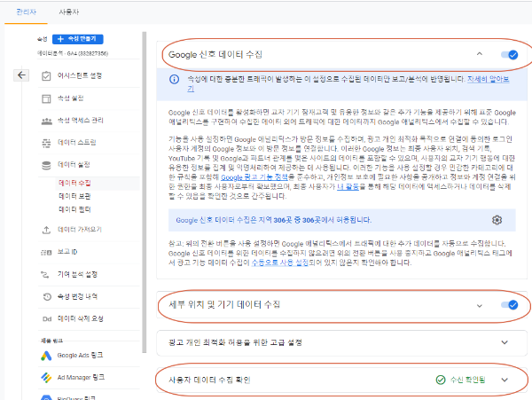Click the Ad Manager logo icon

(x=46, y=378)
